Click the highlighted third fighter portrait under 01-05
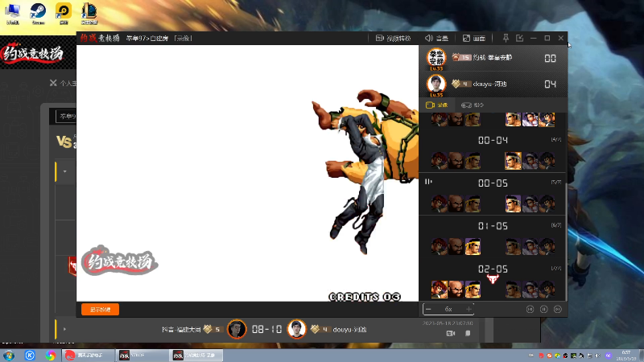Image resolution: width=644 pixels, height=362 pixels. point(473,247)
